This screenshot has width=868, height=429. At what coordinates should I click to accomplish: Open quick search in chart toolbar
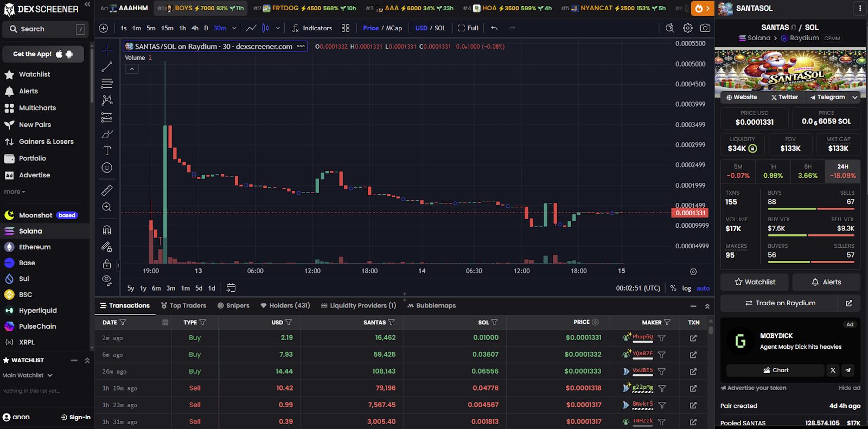coord(670,28)
